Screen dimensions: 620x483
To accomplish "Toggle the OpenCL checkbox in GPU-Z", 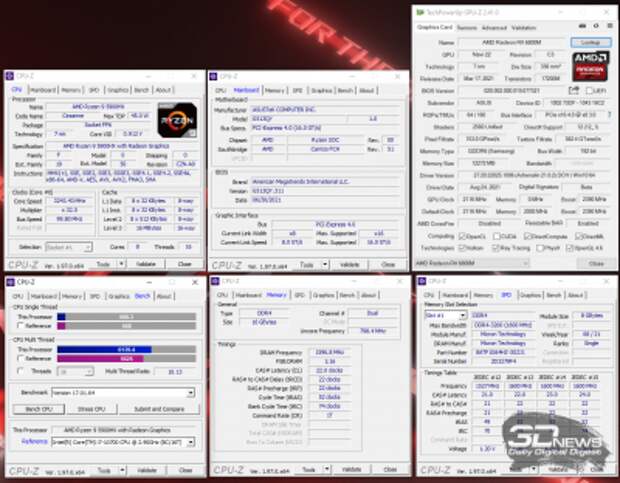I will (x=462, y=236).
